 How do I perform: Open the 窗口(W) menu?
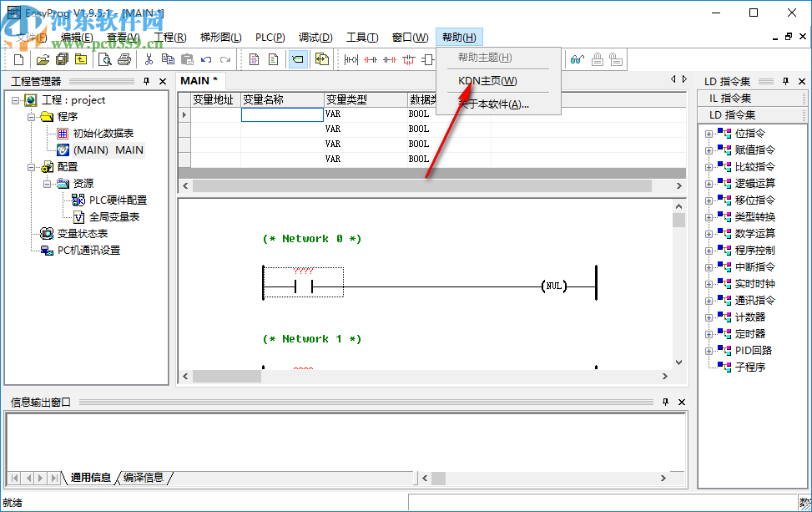[411, 38]
